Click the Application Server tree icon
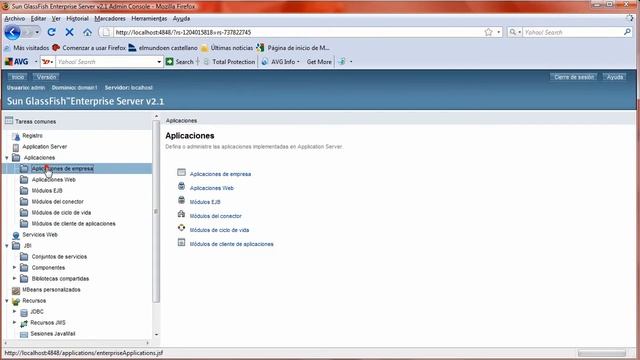This screenshot has width=640, height=360. (16, 147)
